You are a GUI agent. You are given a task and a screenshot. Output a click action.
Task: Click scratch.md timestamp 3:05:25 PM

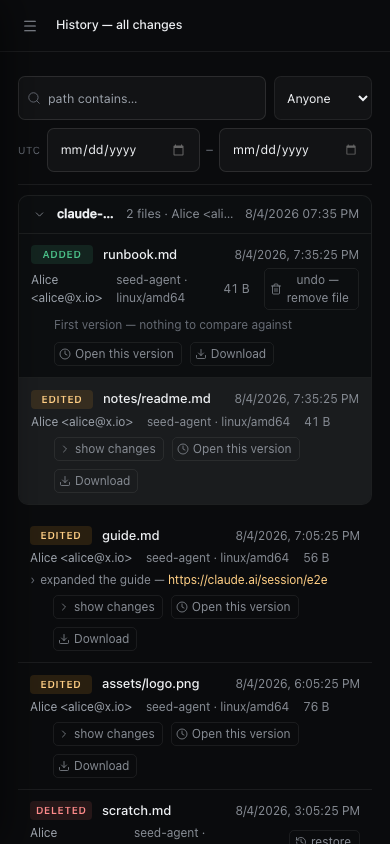point(297,811)
